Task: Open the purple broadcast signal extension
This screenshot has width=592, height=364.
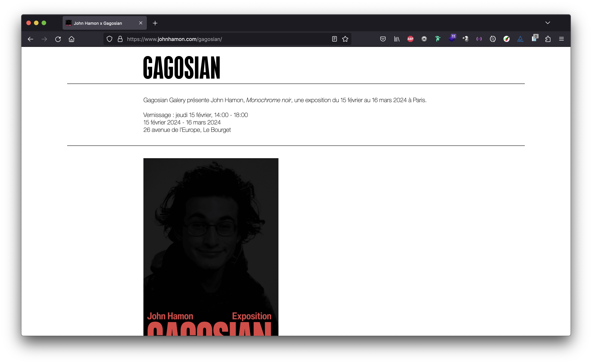Action: click(479, 39)
